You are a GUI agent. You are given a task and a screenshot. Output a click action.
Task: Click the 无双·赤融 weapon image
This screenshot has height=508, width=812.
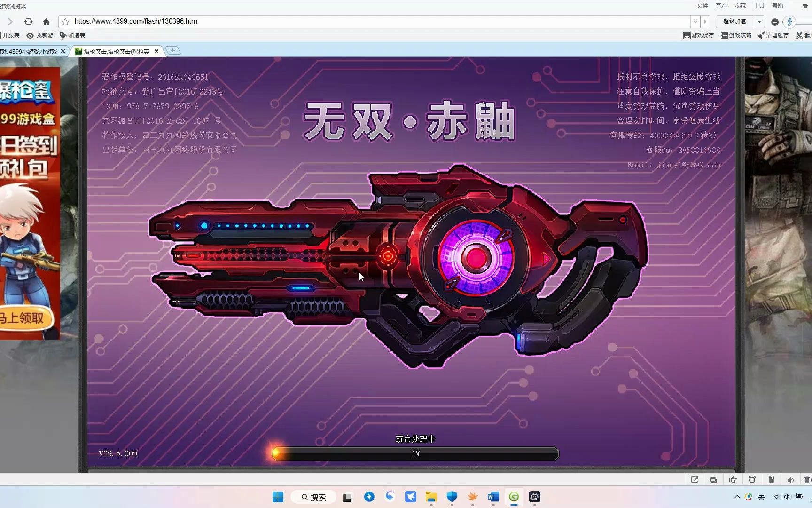(398, 266)
